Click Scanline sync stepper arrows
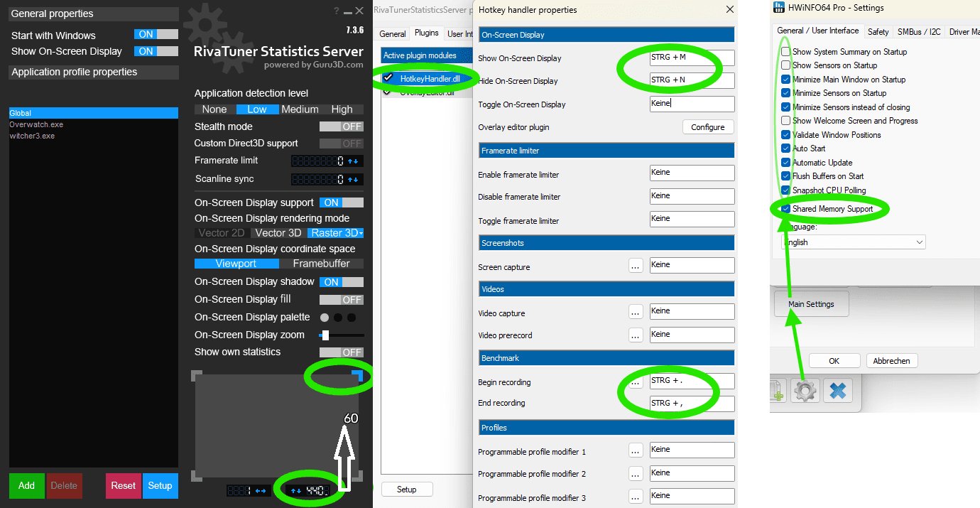Viewport: 980px width, 508px height. pos(353,180)
